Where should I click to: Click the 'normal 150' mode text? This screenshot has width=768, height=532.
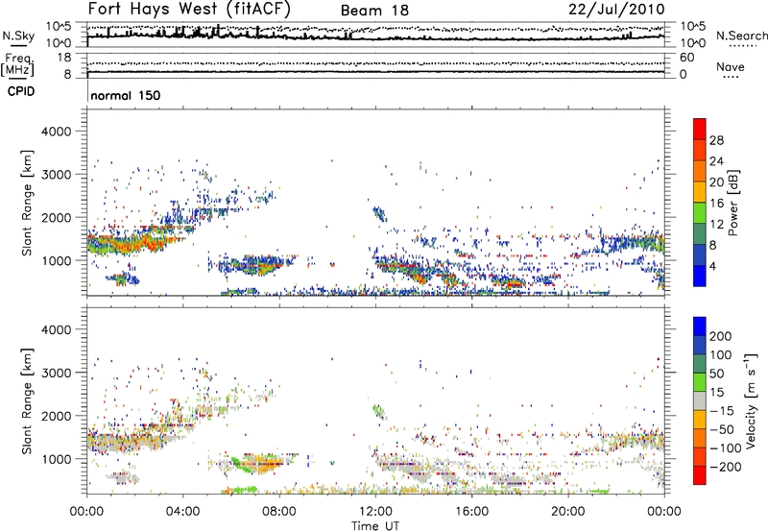(125, 97)
